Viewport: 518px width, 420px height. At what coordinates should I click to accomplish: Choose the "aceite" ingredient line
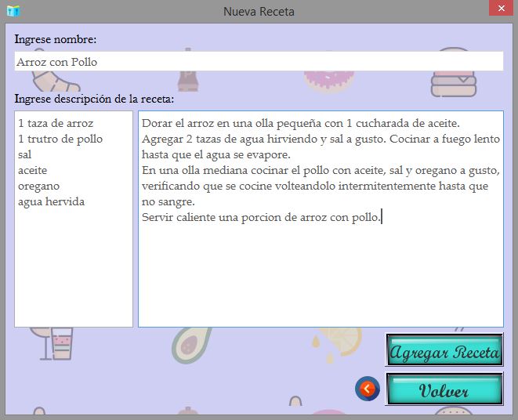pyautogui.click(x=33, y=170)
